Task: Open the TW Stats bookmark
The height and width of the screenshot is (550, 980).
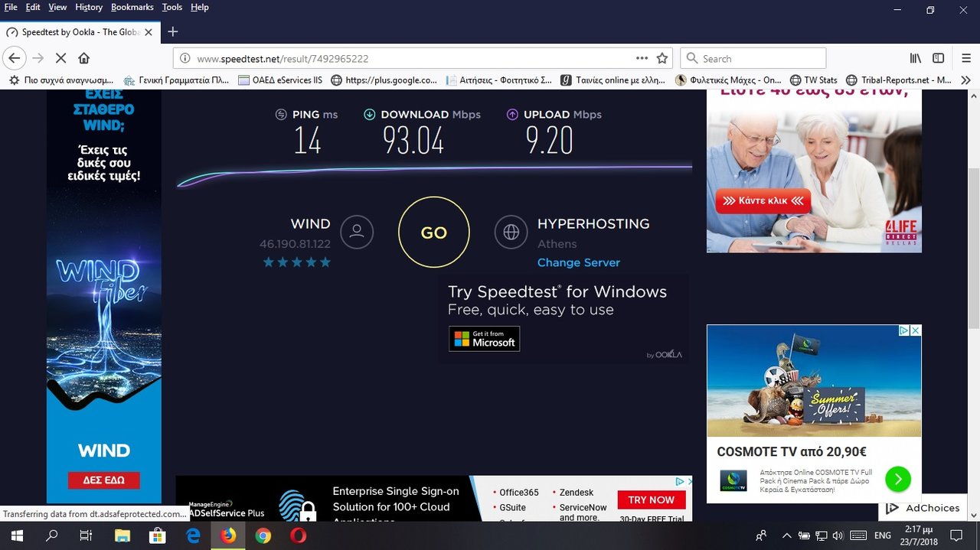Action: pyautogui.click(x=813, y=80)
